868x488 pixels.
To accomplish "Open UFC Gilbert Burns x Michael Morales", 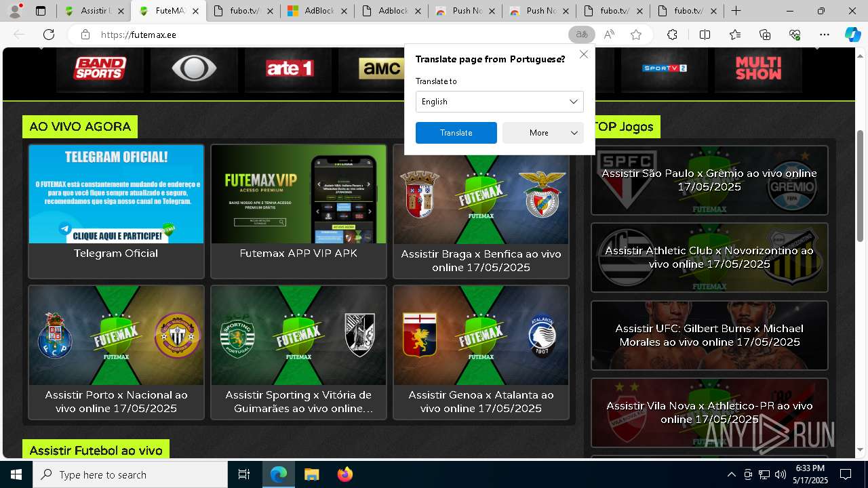I will tap(709, 335).
